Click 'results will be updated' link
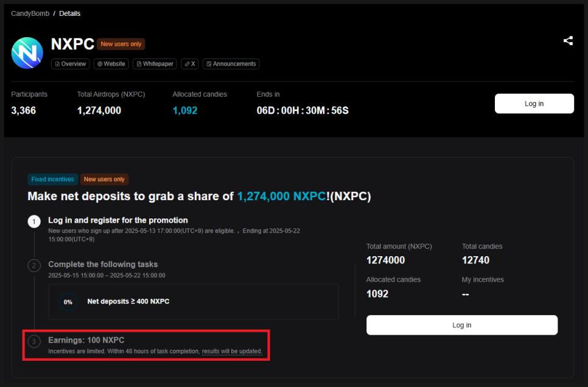This screenshot has width=588, height=387. (x=232, y=351)
